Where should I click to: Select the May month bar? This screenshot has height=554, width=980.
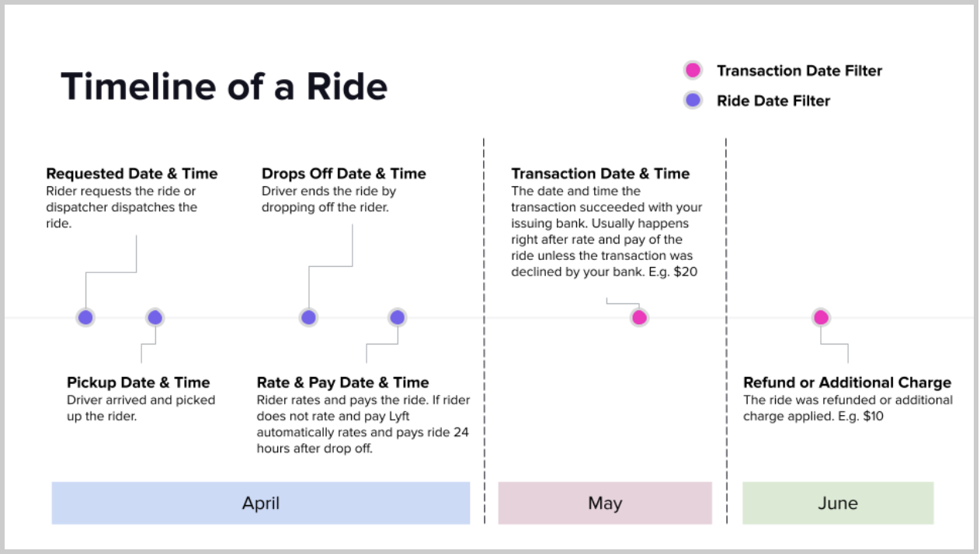click(605, 503)
